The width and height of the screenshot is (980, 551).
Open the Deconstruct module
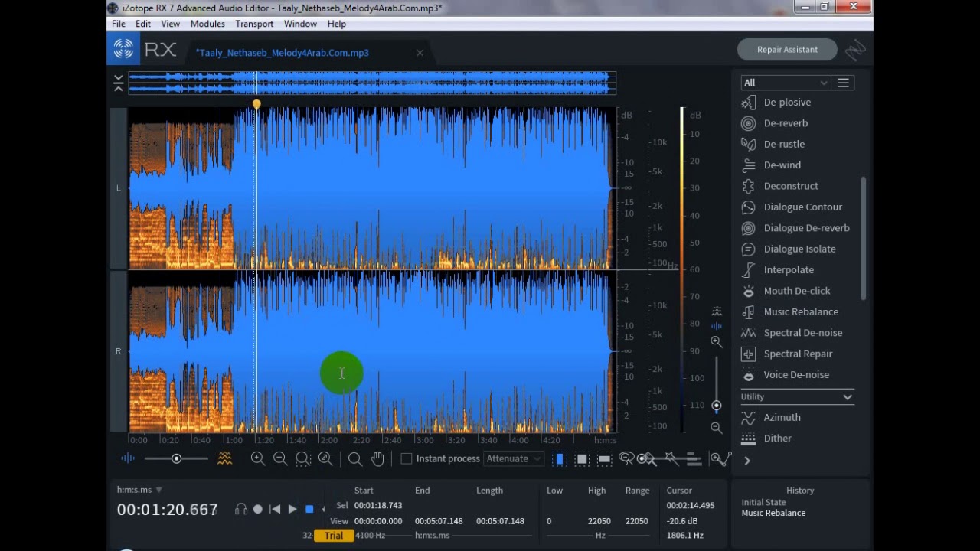coord(780,186)
